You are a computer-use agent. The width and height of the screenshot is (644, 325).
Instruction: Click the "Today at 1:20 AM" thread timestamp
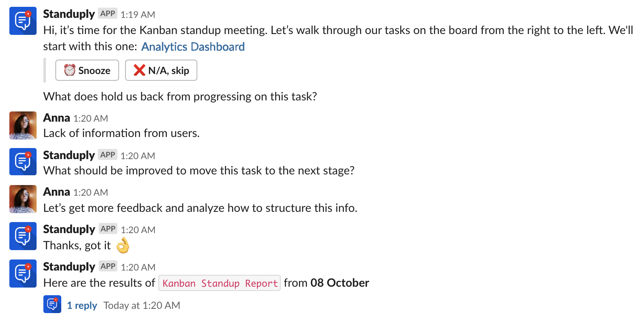coord(142,305)
